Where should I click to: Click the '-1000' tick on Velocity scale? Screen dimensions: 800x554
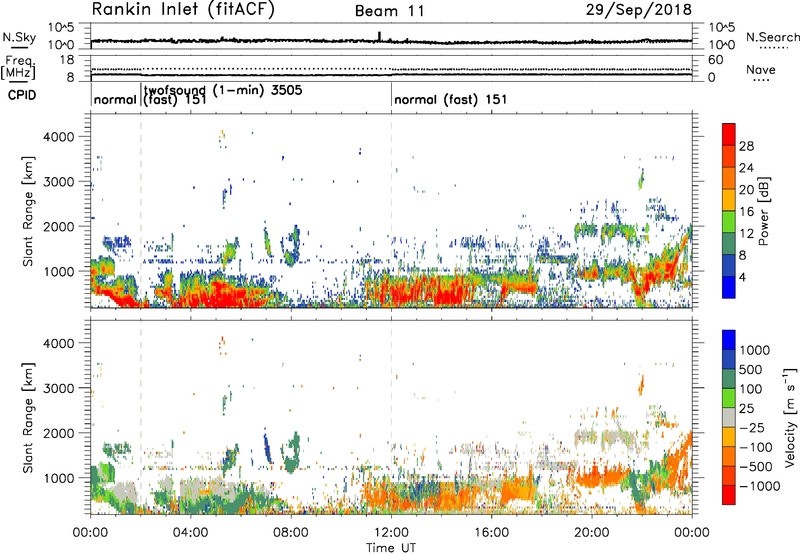pos(759,486)
